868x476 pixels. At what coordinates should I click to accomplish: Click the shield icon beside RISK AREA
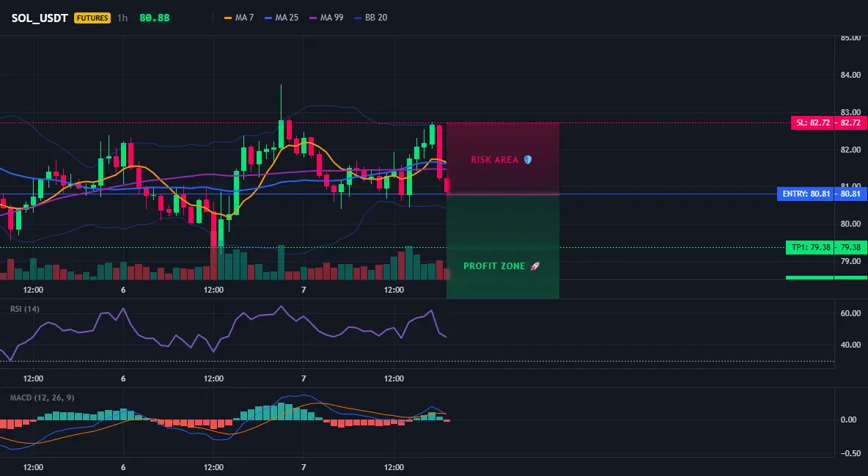(x=528, y=160)
